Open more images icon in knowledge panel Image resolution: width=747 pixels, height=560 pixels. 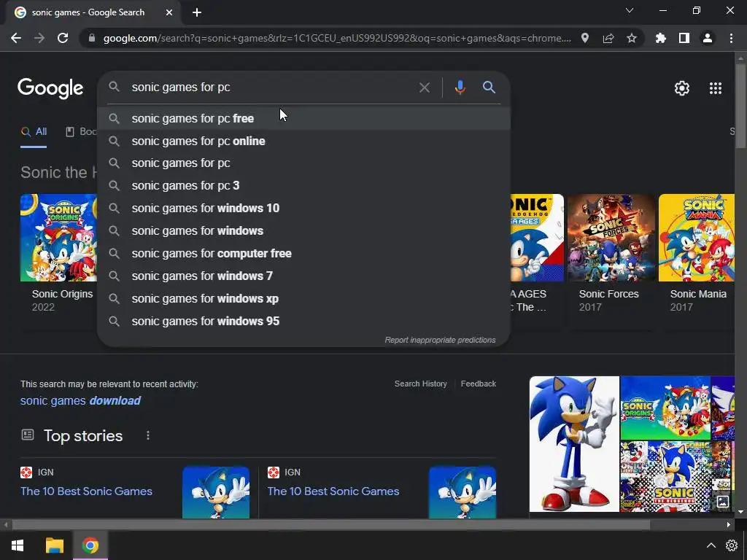[722, 502]
